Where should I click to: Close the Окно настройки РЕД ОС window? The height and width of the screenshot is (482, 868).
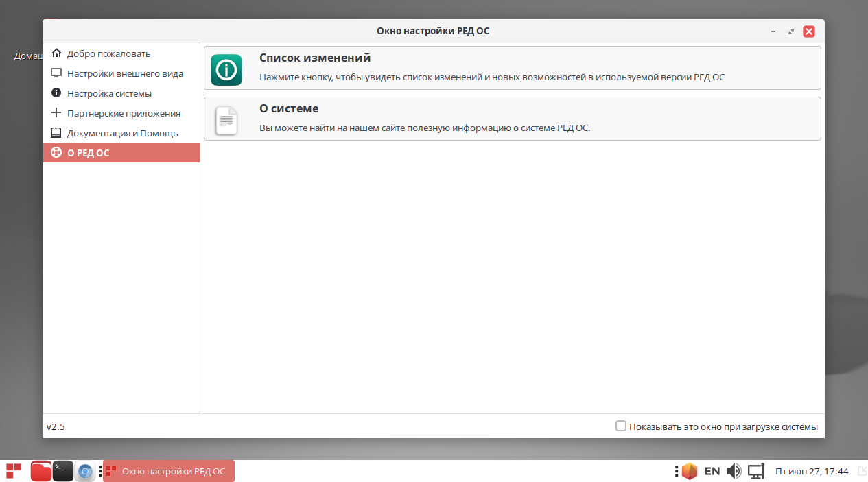point(809,32)
